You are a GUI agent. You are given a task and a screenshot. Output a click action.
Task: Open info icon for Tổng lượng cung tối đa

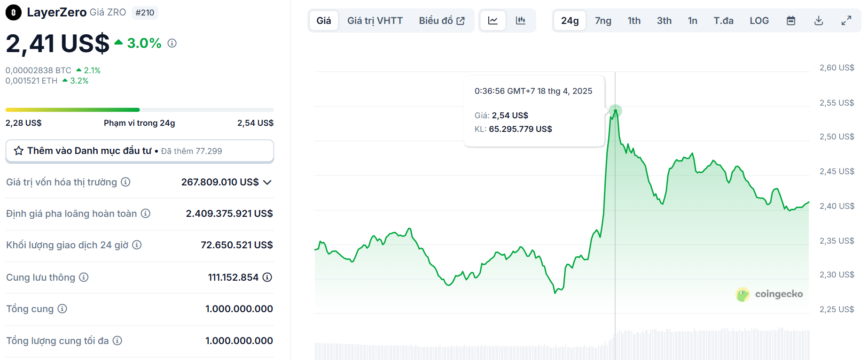click(117, 341)
